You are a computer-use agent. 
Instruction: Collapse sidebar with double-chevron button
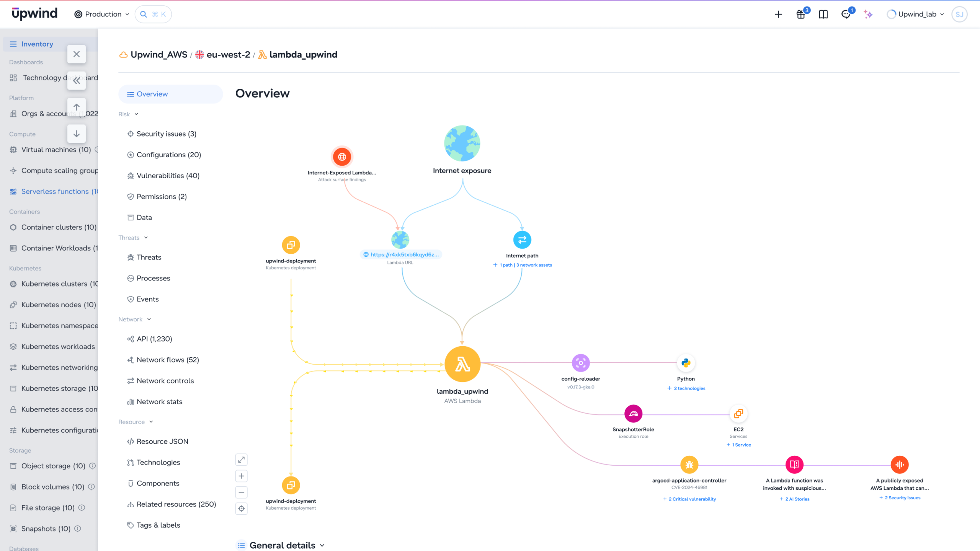(77, 81)
